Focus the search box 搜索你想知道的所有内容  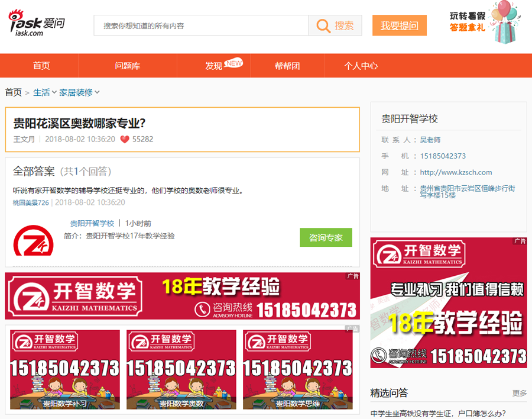[201, 25]
